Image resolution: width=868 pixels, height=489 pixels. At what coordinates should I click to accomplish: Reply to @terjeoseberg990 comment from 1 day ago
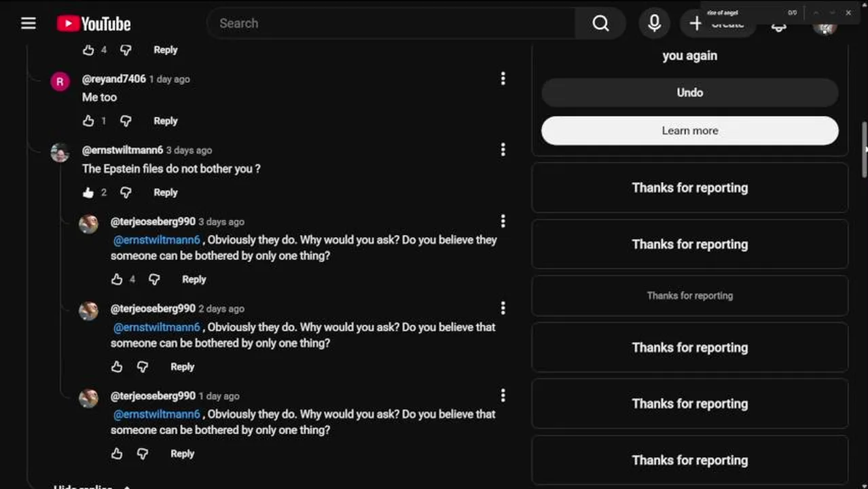pyautogui.click(x=182, y=454)
